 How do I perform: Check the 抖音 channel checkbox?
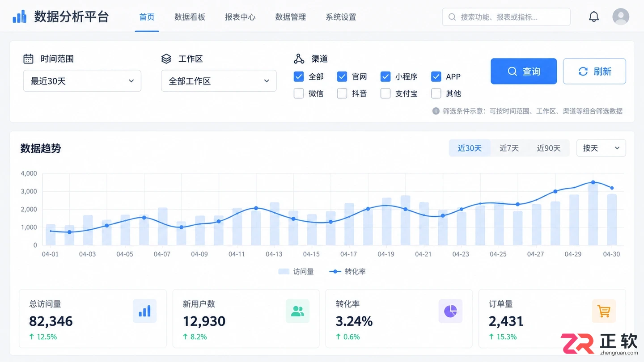pos(342,93)
